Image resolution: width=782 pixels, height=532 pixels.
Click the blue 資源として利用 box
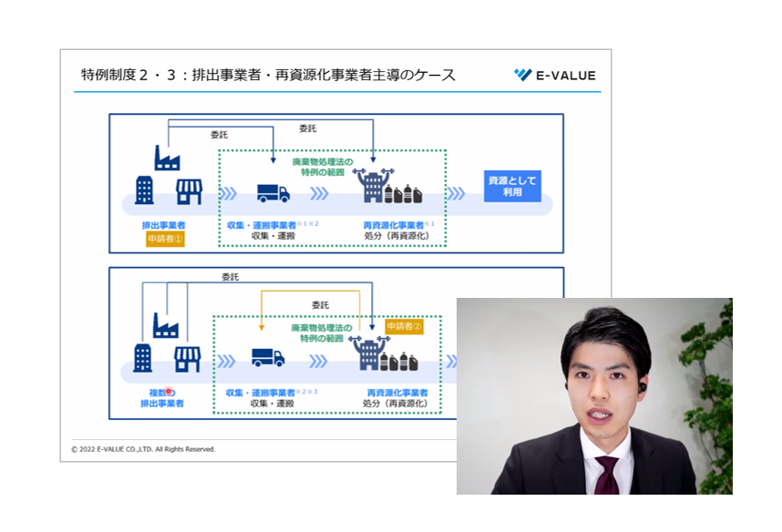[x=512, y=187]
